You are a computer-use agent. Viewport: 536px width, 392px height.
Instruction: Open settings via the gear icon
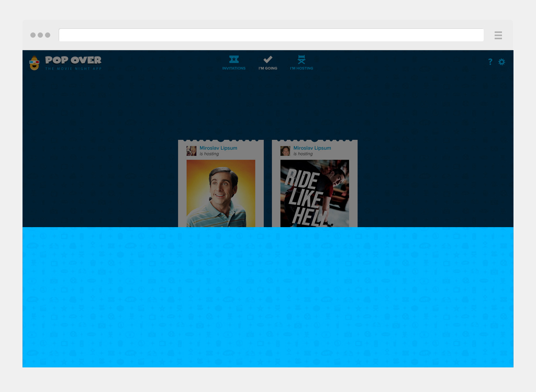pos(501,62)
